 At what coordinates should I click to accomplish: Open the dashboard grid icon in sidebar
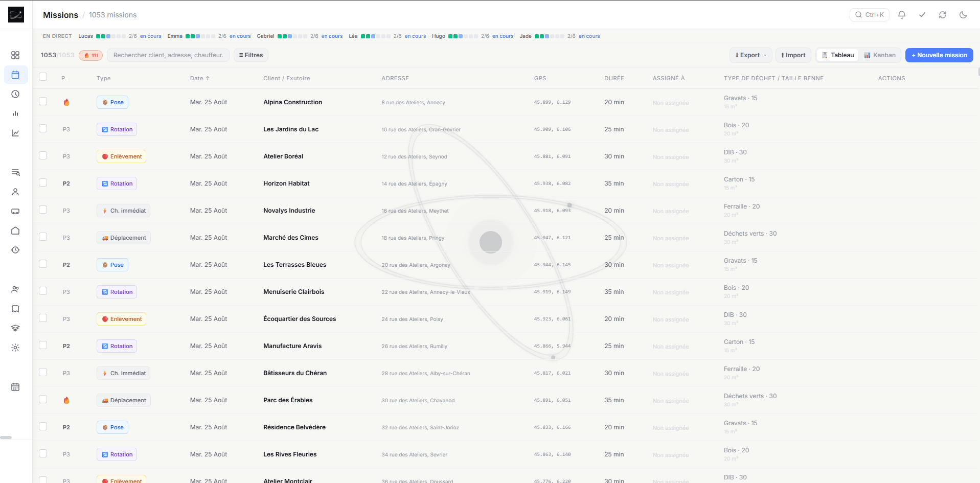(x=15, y=55)
